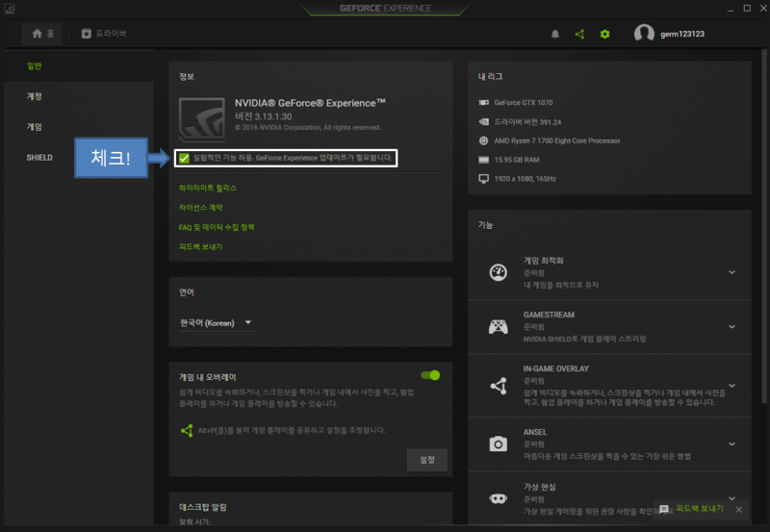The width and height of the screenshot is (770, 532).
Task: Click the feedback chat bubble icon
Action: point(664,510)
